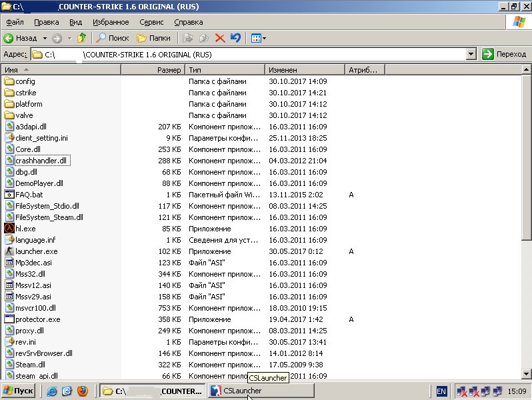Switch to CSLauncher taskbar button
Screen dimensions: 532x400
(x=261, y=391)
